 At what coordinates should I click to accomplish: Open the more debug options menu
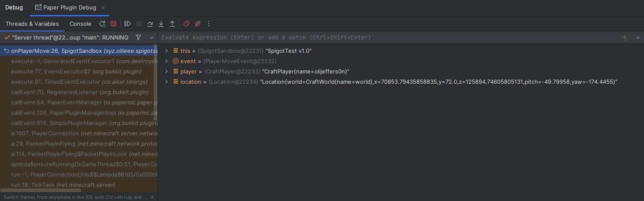[209, 24]
